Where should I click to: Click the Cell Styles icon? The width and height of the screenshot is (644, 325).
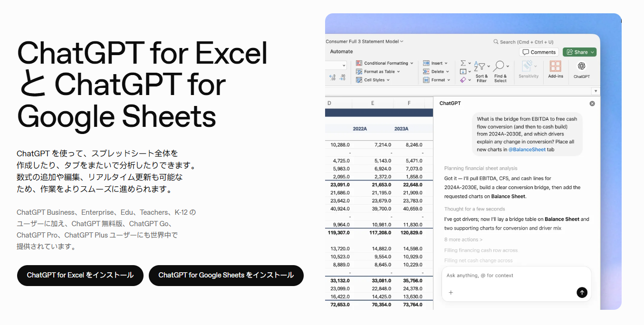tap(359, 80)
